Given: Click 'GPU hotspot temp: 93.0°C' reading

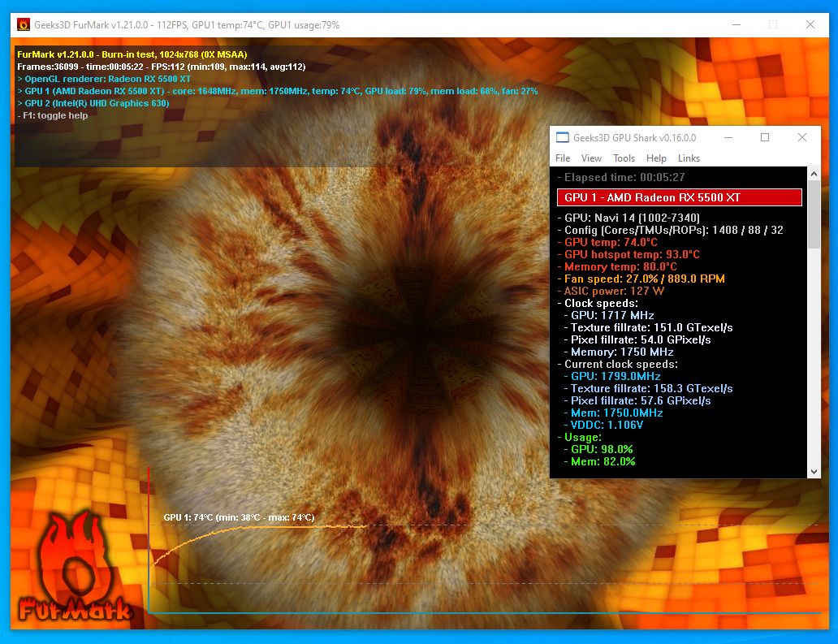Looking at the screenshot, I should pos(628,254).
